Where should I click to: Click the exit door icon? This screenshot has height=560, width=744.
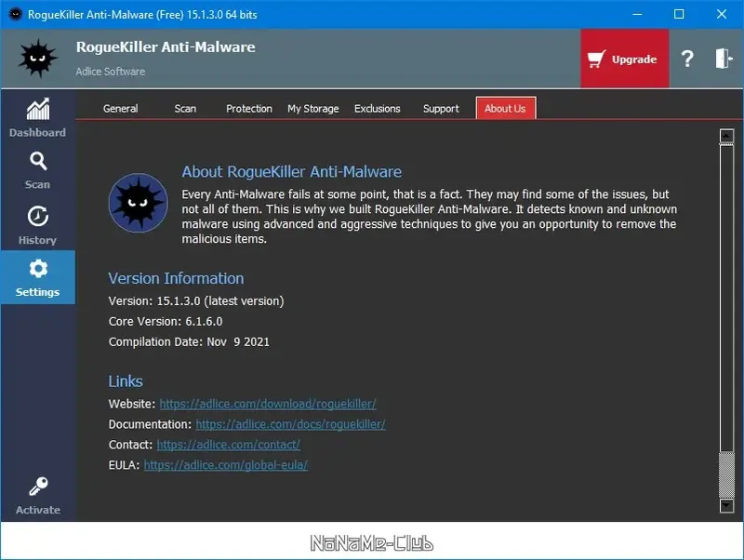point(724,59)
